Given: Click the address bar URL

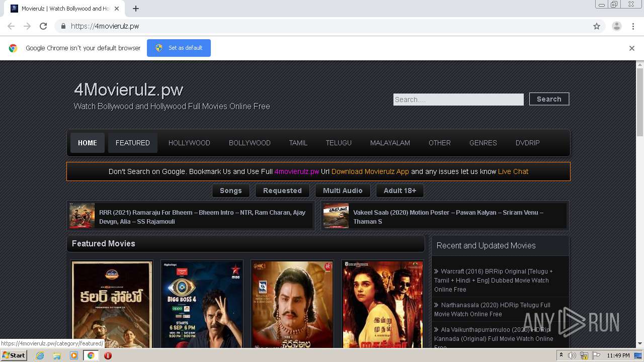Looking at the screenshot, I should point(105,26).
